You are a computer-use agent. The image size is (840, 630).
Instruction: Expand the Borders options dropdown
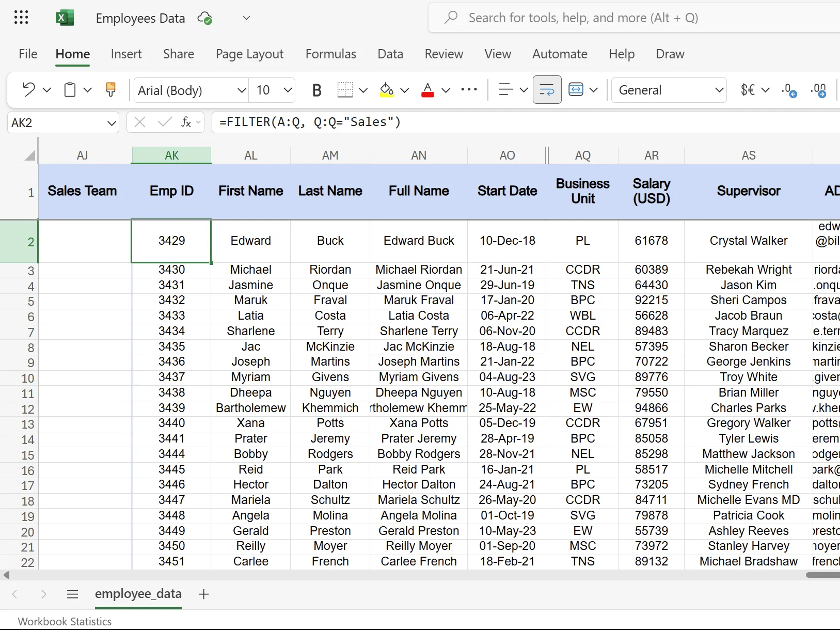(x=364, y=90)
